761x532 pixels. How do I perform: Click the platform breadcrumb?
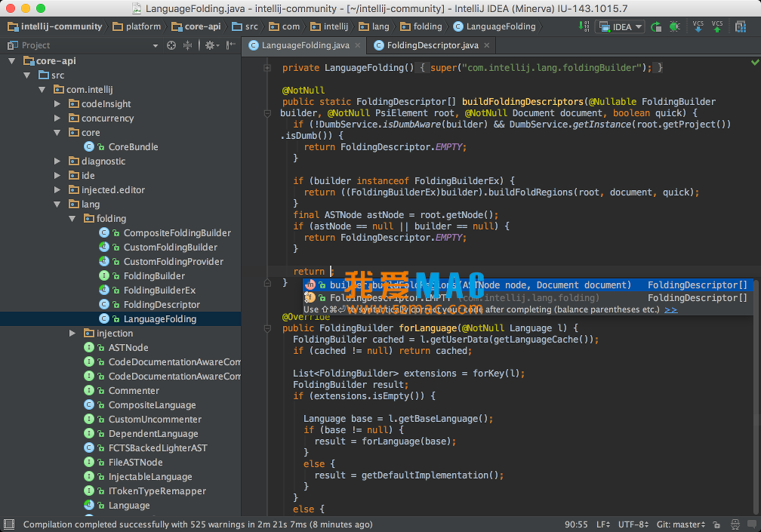tap(137, 26)
